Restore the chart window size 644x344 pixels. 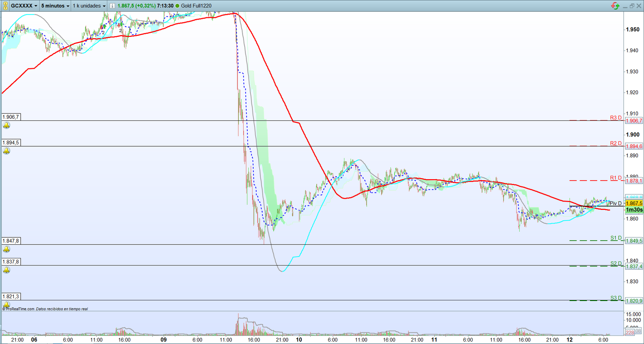tap(632, 6)
